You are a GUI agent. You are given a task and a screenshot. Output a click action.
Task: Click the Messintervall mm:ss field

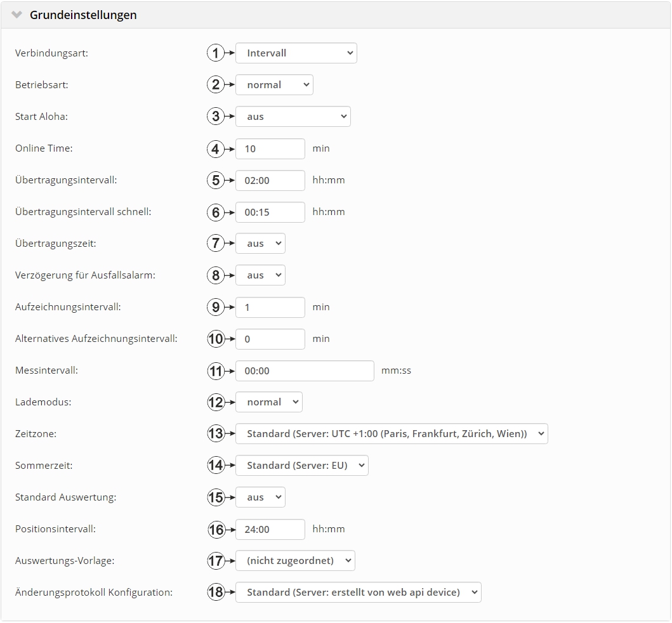tap(305, 371)
